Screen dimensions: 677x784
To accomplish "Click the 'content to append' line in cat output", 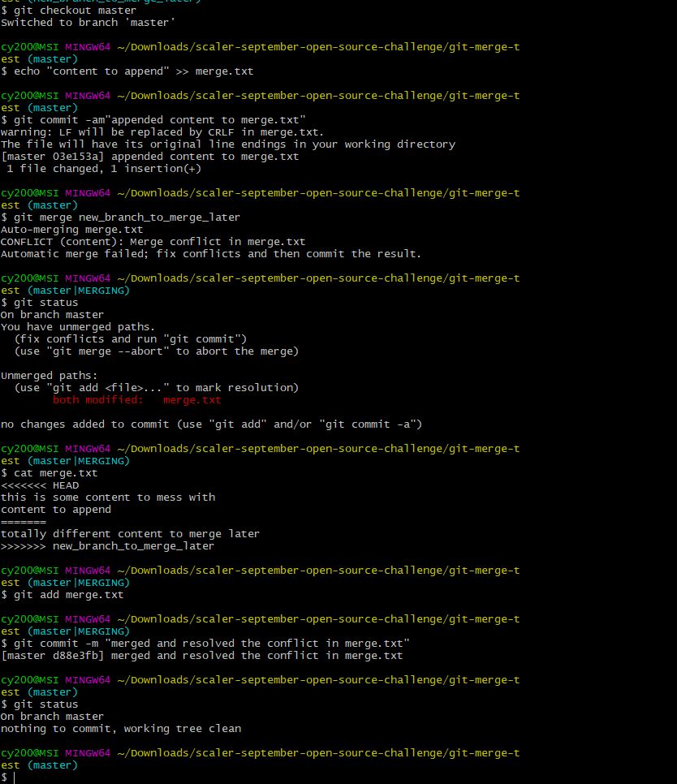I will (x=56, y=510).
